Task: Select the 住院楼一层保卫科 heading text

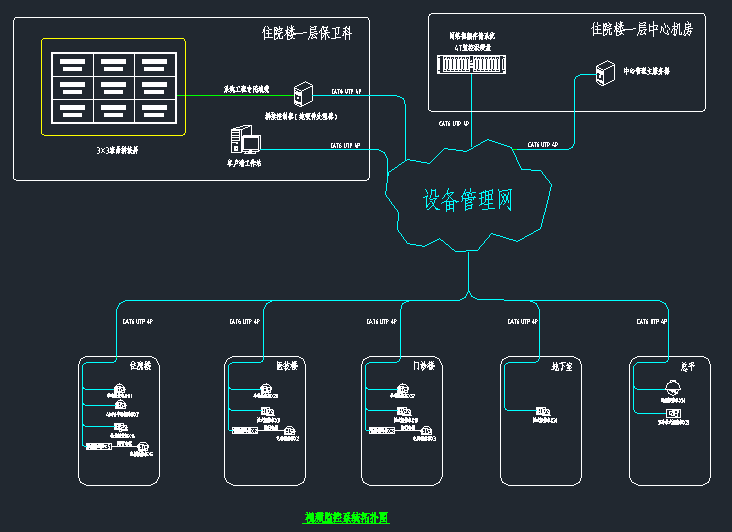Action: [x=313, y=32]
